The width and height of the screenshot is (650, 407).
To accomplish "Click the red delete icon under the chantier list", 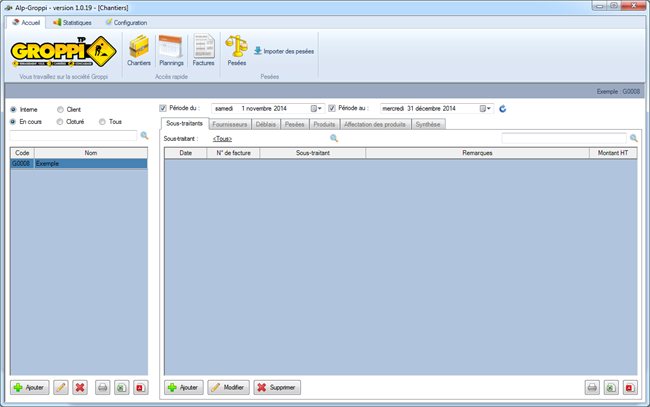I will tap(79, 387).
